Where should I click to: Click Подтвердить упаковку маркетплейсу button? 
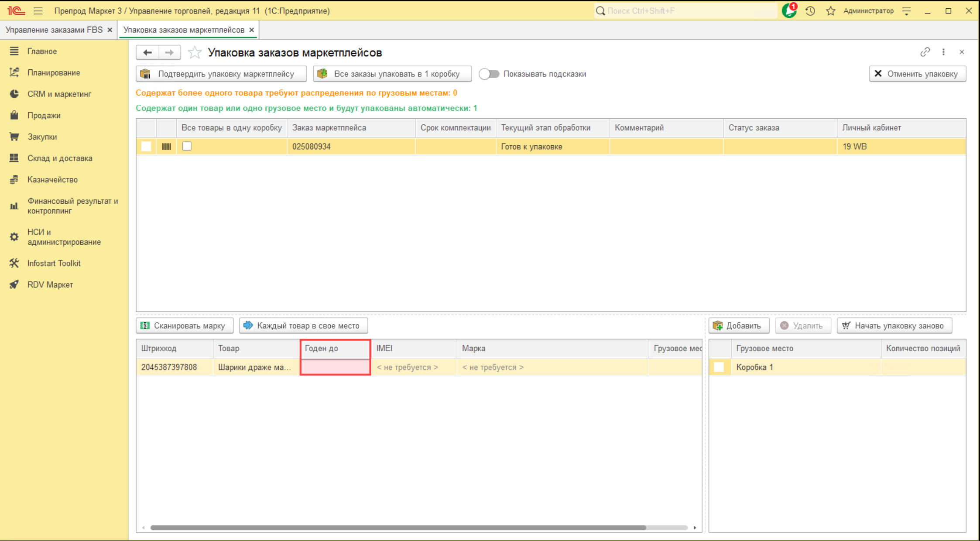221,74
